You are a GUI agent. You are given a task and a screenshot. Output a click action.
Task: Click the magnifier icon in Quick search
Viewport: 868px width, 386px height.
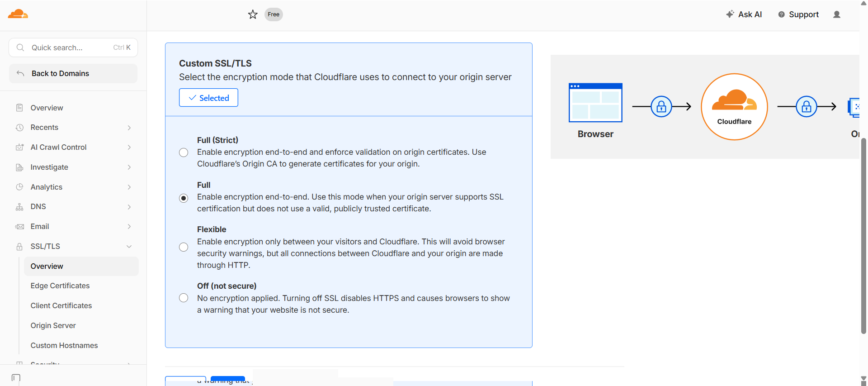20,48
